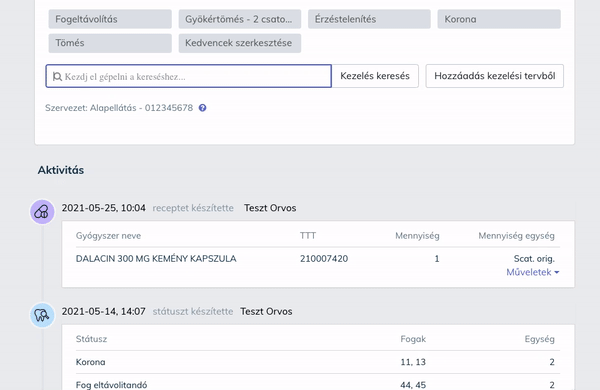
Task: Click the help question mark icon
Action: (202, 108)
